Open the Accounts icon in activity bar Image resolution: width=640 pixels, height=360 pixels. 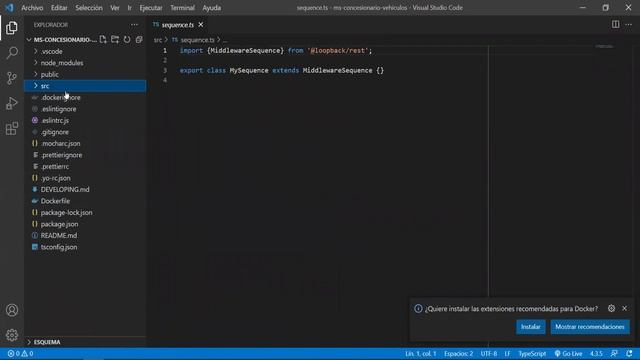click(x=12, y=310)
